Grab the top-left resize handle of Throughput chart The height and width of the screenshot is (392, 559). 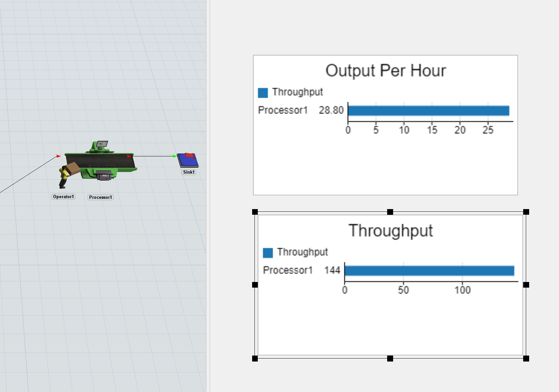[255, 212]
